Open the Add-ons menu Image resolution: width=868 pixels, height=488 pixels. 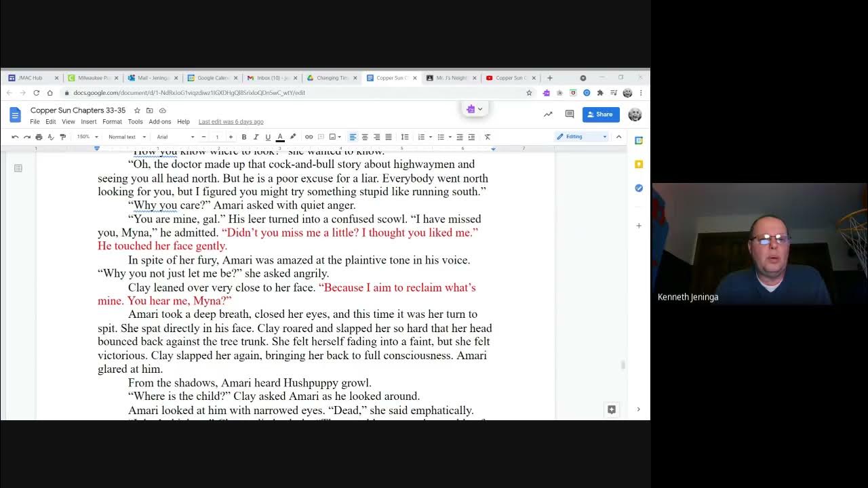click(x=160, y=122)
